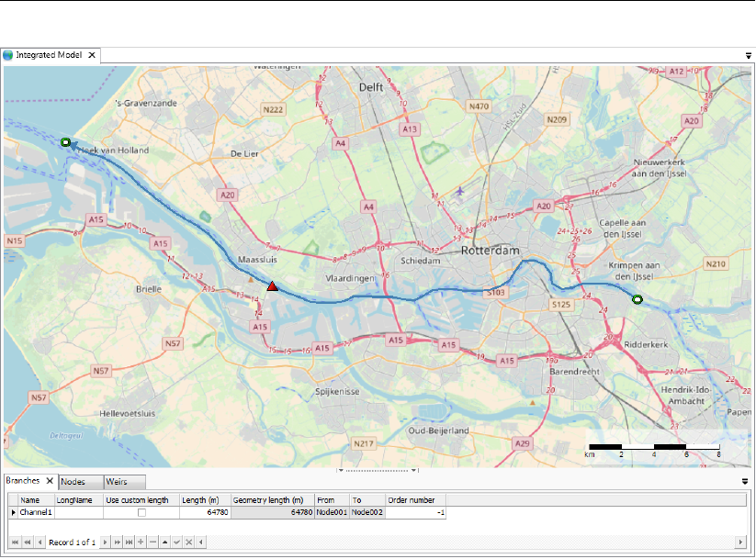
Task: Select the node marker near Ridderkerk
Action: pos(638,300)
